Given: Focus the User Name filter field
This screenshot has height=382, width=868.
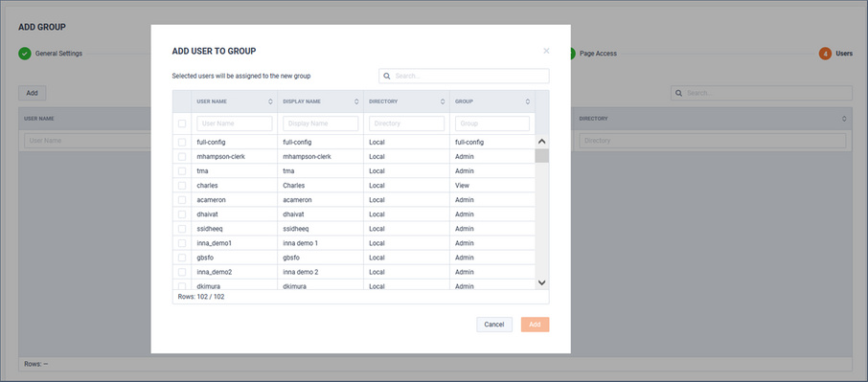Looking at the screenshot, I should [x=235, y=124].
